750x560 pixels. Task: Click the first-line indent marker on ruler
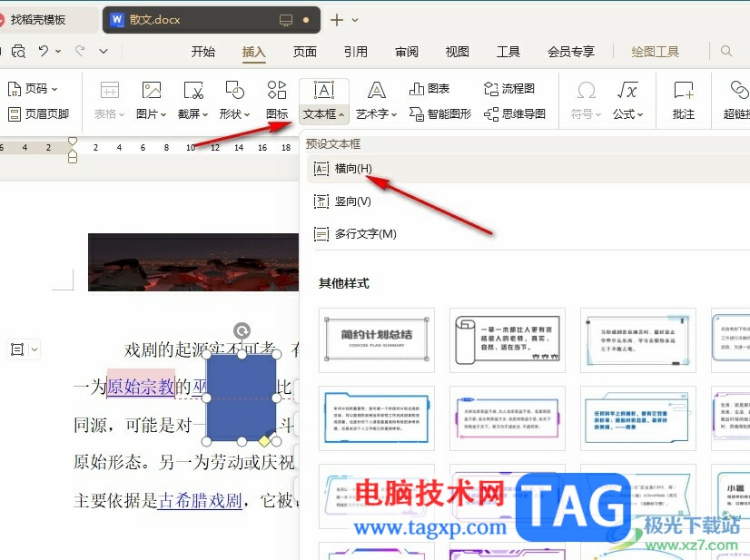click(x=73, y=141)
